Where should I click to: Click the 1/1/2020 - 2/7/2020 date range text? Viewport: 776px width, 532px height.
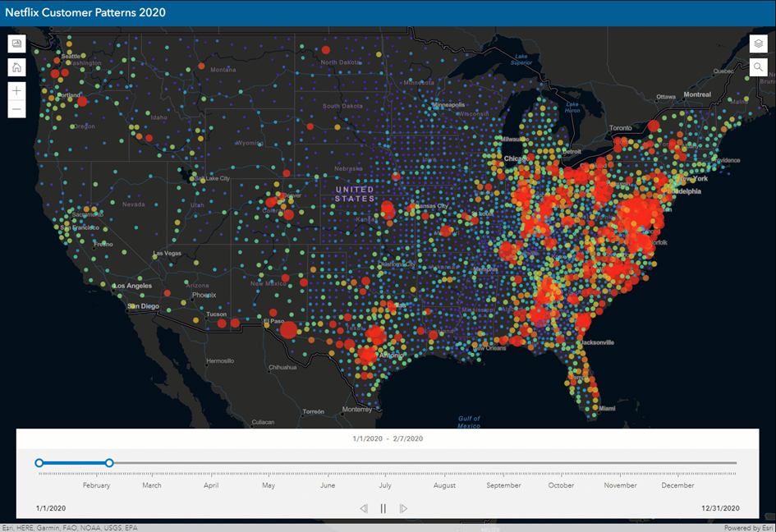[x=388, y=438]
